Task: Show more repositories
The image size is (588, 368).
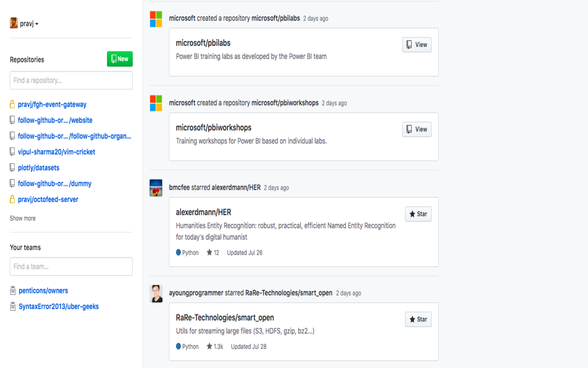Action: (x=23, y=218)
